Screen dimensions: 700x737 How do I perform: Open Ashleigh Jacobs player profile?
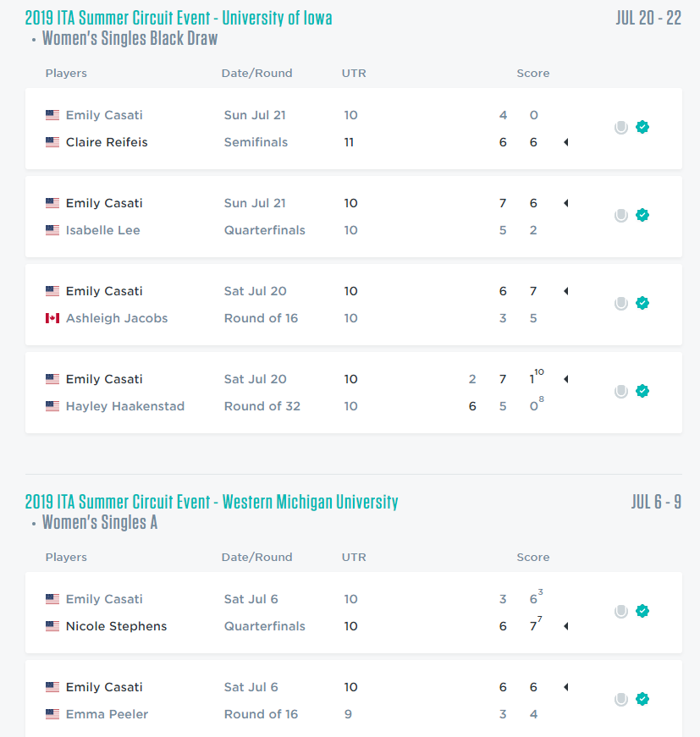tap(117, 318)
